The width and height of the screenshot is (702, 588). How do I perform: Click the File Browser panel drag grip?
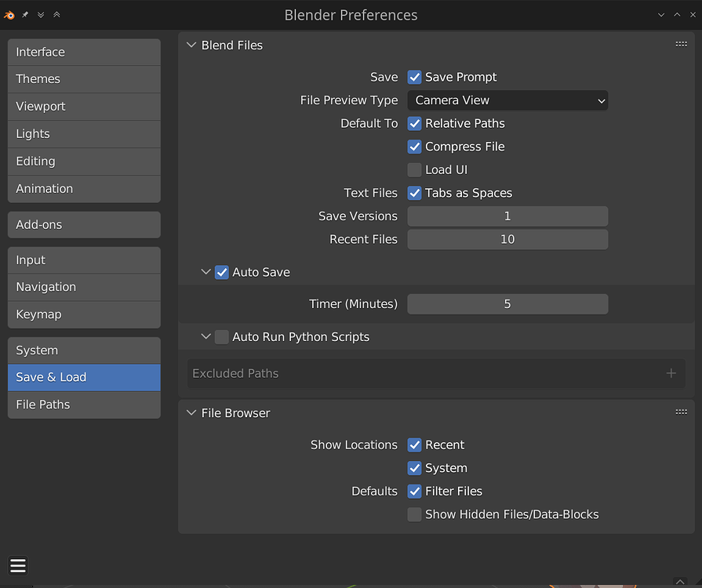tap(681, 412)
